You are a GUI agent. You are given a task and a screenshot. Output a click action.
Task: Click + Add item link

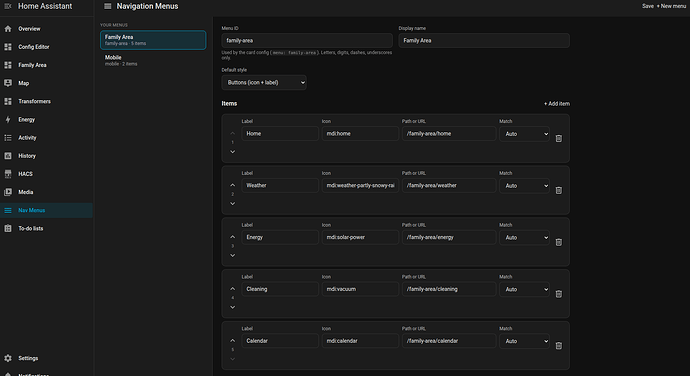tap(557, 104)
